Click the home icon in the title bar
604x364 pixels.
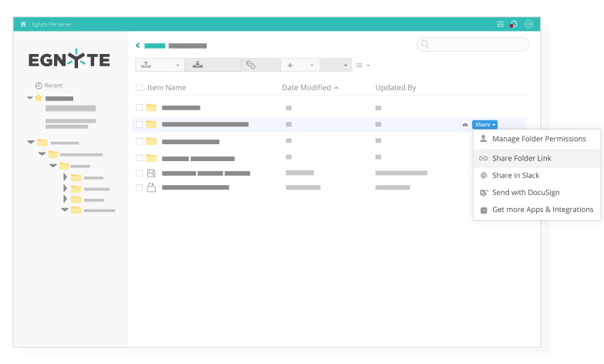click(x=23, y=25)
